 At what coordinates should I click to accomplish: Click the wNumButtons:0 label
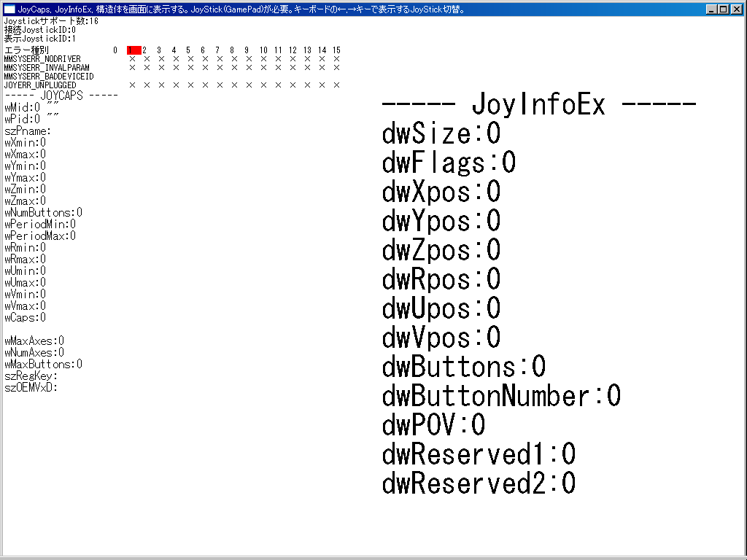point(42,212)
